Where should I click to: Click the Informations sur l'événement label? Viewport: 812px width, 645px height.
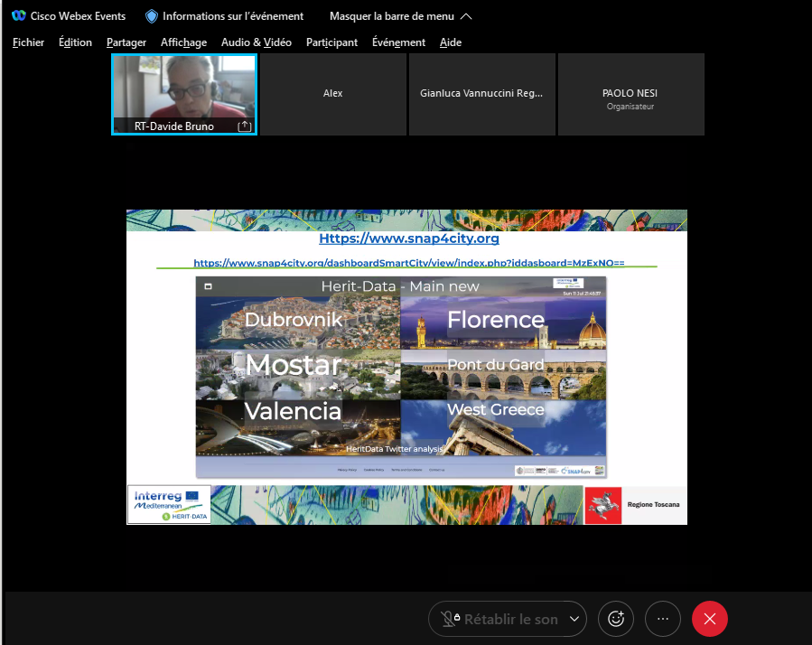pos(233,16)
